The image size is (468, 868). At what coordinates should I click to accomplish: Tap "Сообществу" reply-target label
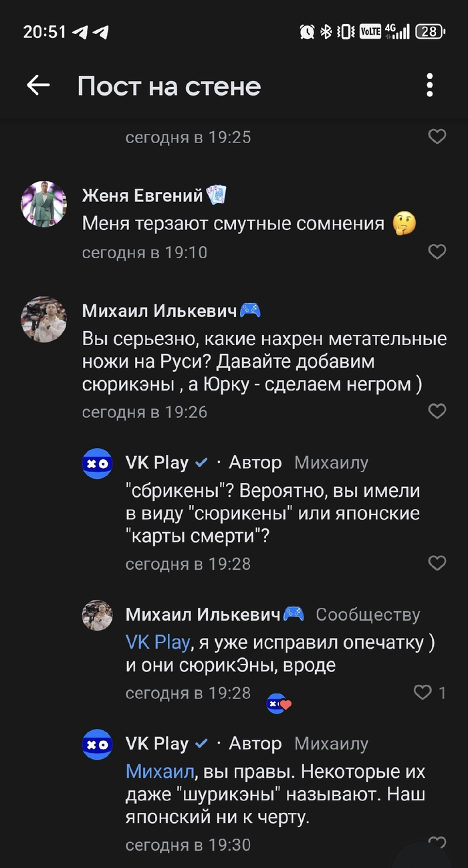tap(368, 614)
